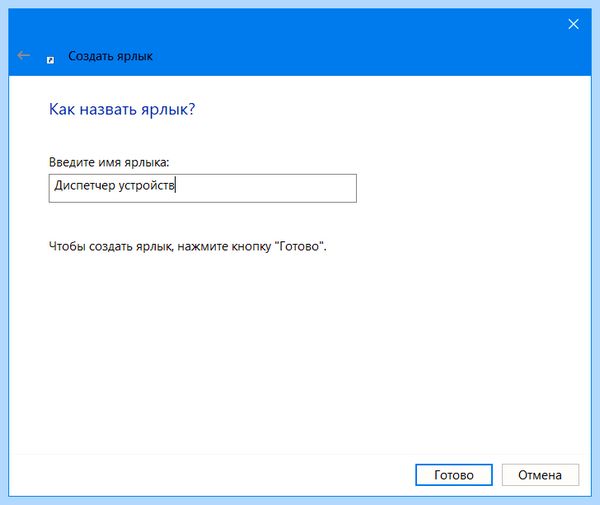Click the shortcut name input field
Image resolution: width=600 pixels, height=505 pixels.
[203, 188]
